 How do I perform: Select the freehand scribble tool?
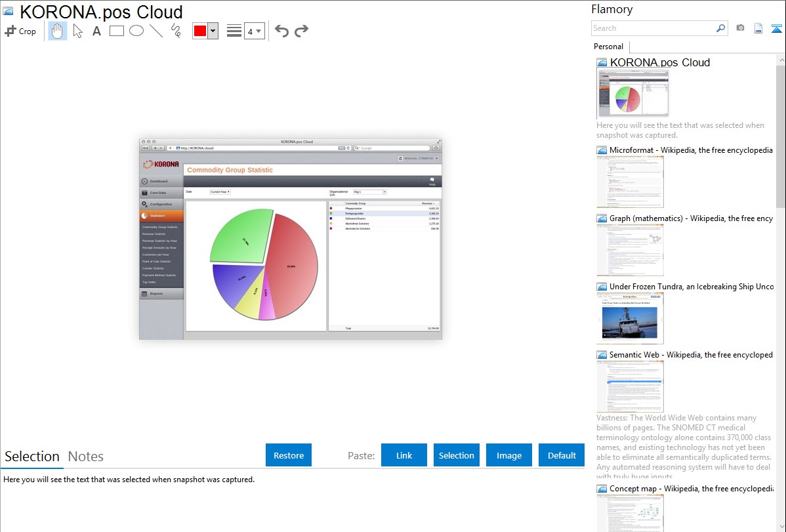click(176, 31)
